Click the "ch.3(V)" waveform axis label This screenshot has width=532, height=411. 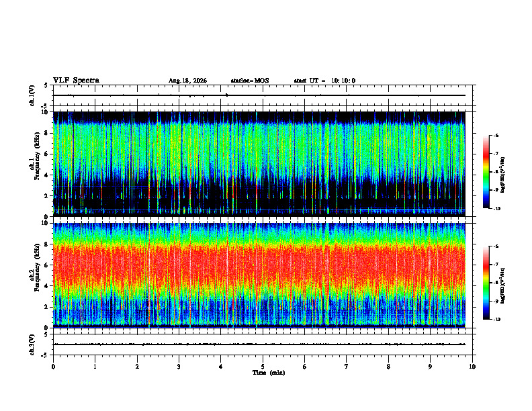pos(32,345)
